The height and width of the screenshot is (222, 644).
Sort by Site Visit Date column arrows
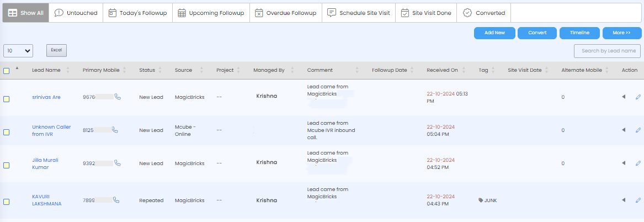point(547,70)
